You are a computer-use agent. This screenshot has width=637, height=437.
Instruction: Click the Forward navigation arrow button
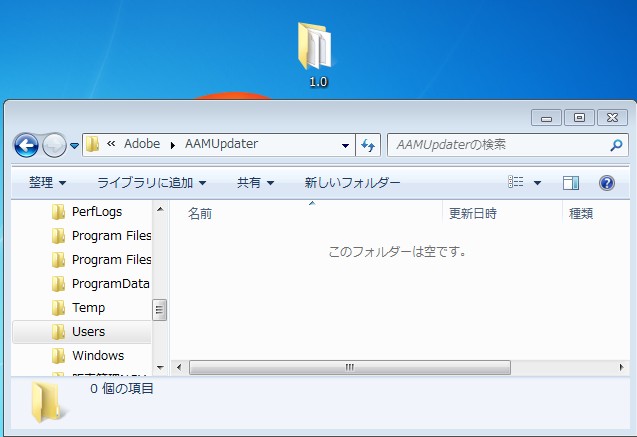click(x=54, y=145)
